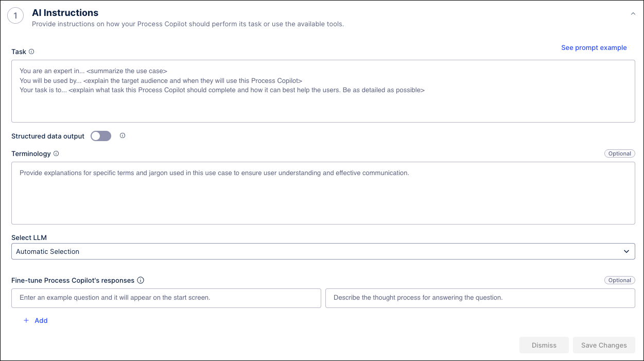Open the Automatic Selection menu
The width and height of the screenshot is (644, 361).
click(323, 251)
